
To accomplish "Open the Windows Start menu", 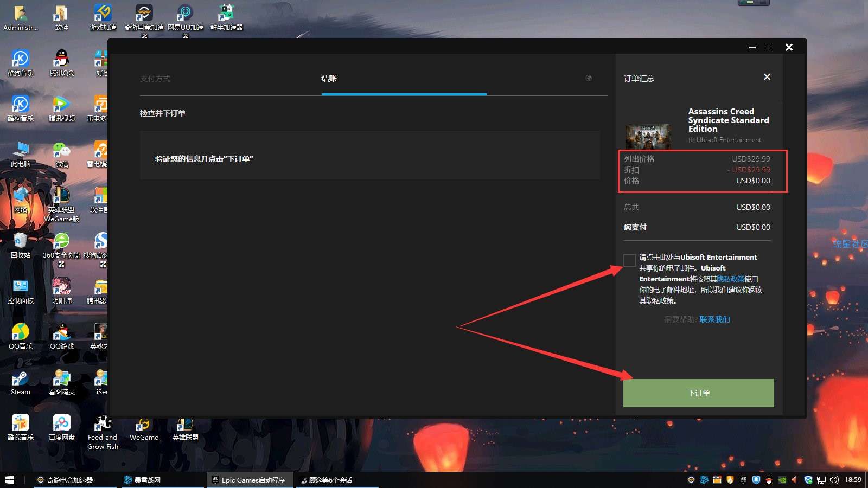I will coord(9,480).
